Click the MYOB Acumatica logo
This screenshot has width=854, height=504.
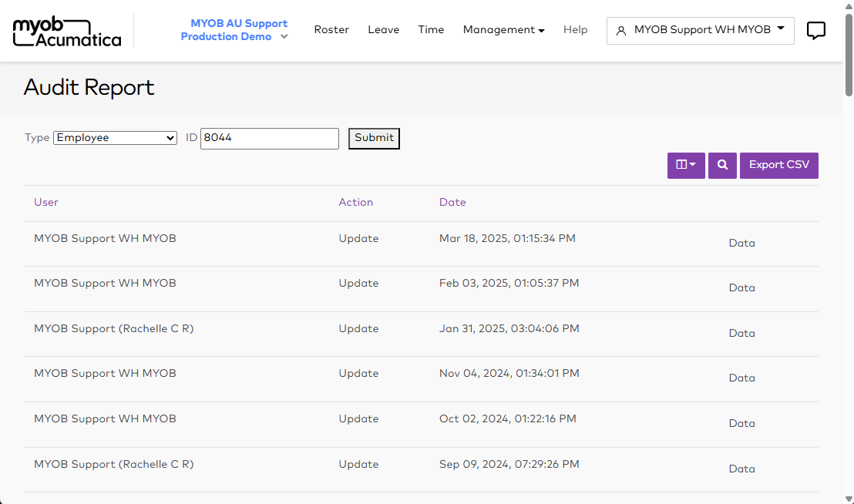click(x=67, y=31)
